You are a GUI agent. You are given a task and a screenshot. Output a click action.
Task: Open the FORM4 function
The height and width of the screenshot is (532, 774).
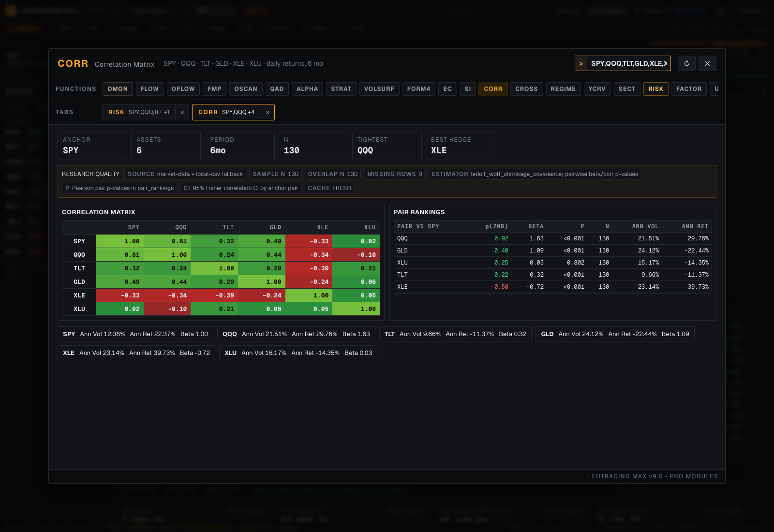point(418,89)
